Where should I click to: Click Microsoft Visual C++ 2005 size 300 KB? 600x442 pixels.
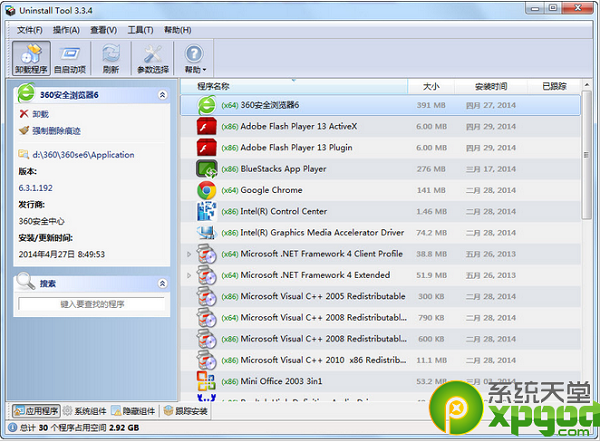click(x=431, y=296)
